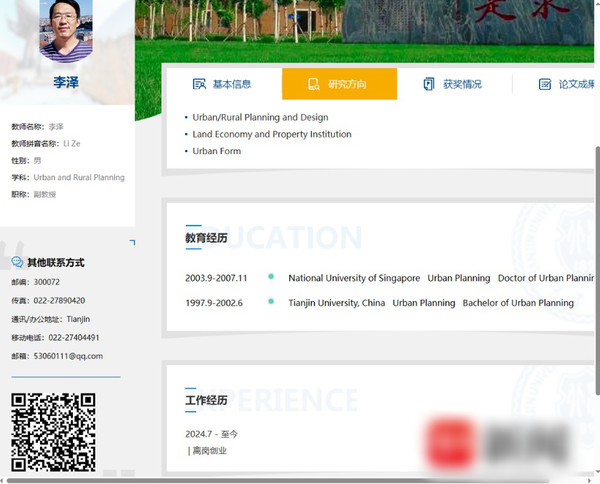Click the name heading 李泽
The height and width of the screenshot is (484, 600).
[66, 82]
